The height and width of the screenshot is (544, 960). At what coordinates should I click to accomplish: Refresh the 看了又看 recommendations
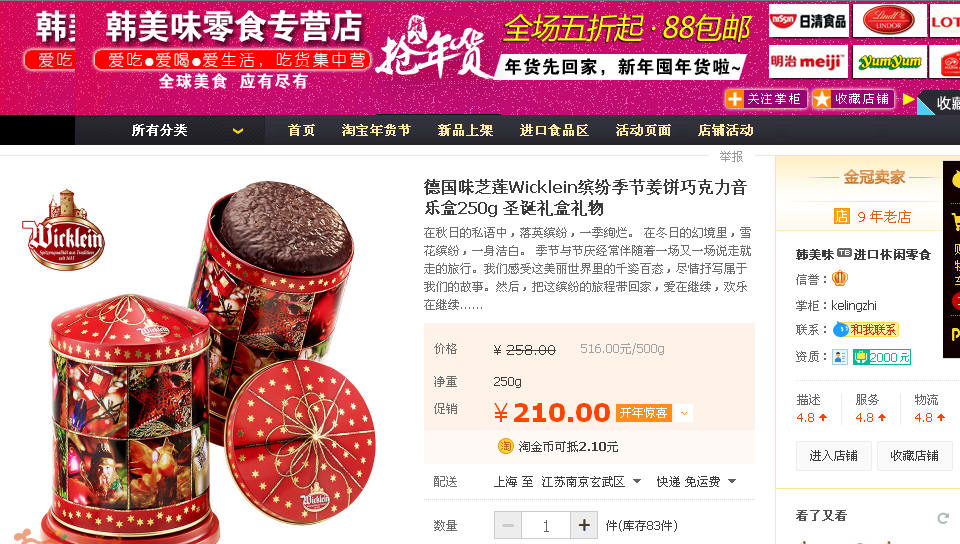tap(943, 518)
